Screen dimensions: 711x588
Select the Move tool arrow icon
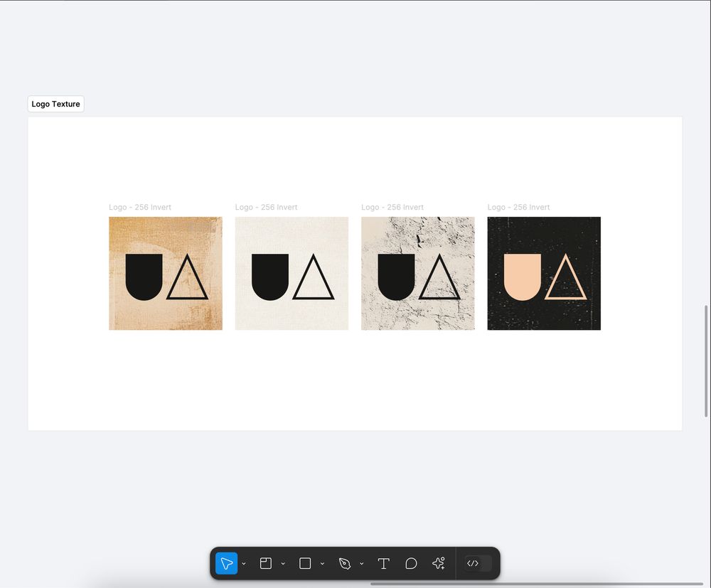[226, 563]
